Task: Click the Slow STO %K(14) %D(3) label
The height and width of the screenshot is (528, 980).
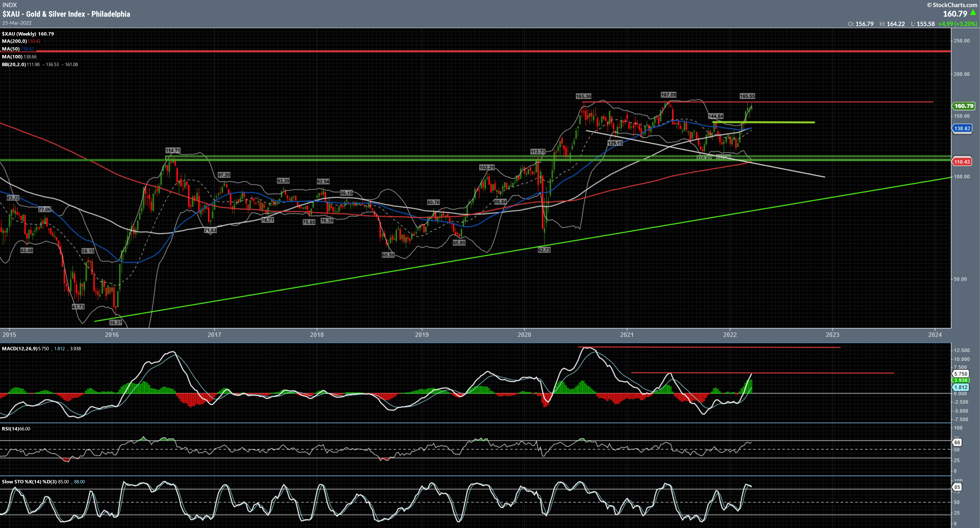Action: 29,482
